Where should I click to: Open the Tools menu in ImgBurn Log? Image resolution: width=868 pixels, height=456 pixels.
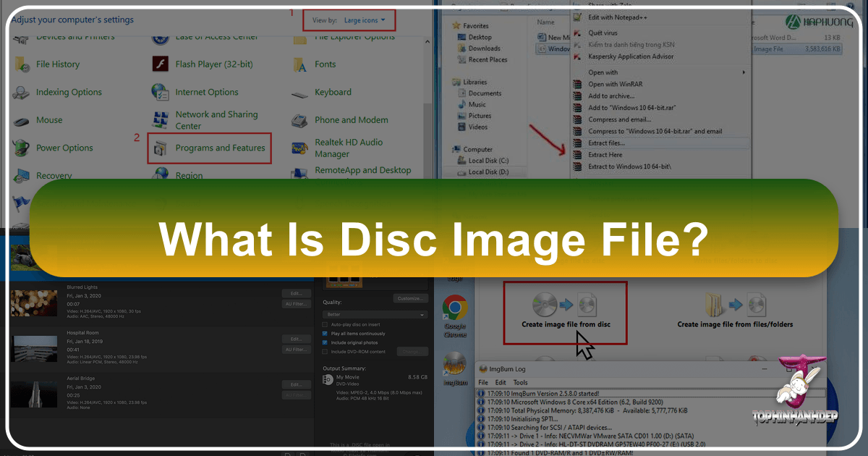point(520,381)
